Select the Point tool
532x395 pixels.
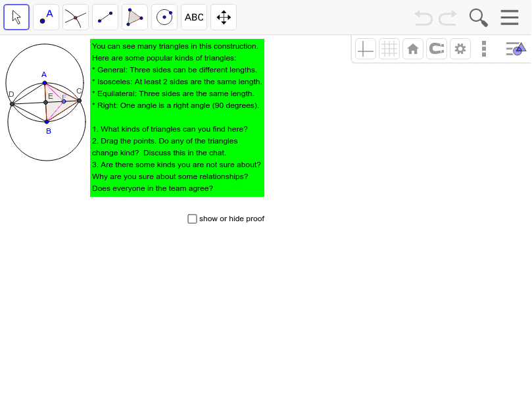point(46,17)
